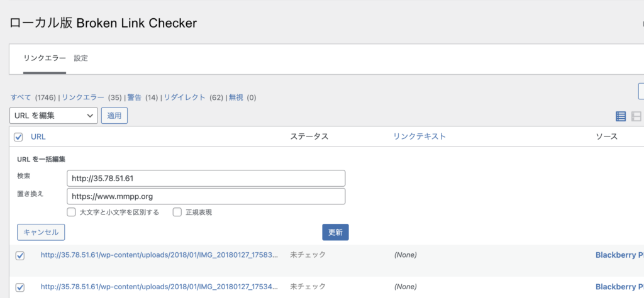Viewport: 644px width, 298px height.
Task: Switch to the excerpt view icon
Action: coord(636,116)
